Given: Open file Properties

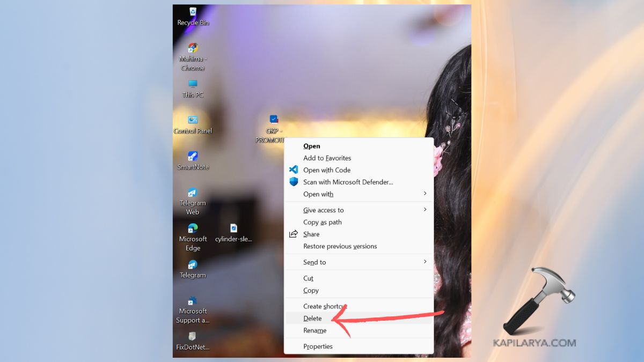Looking at the screenshot, I should (x=318, y=346).
